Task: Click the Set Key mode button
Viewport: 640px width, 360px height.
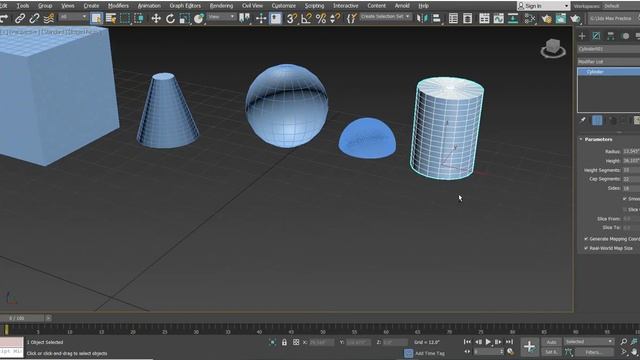Action: click(x=551, y=352)
